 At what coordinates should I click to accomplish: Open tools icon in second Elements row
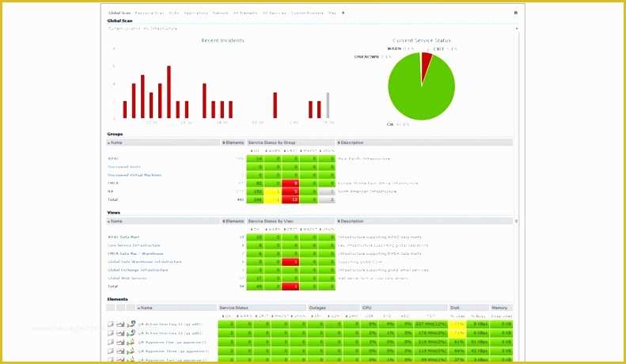[131, 333]
